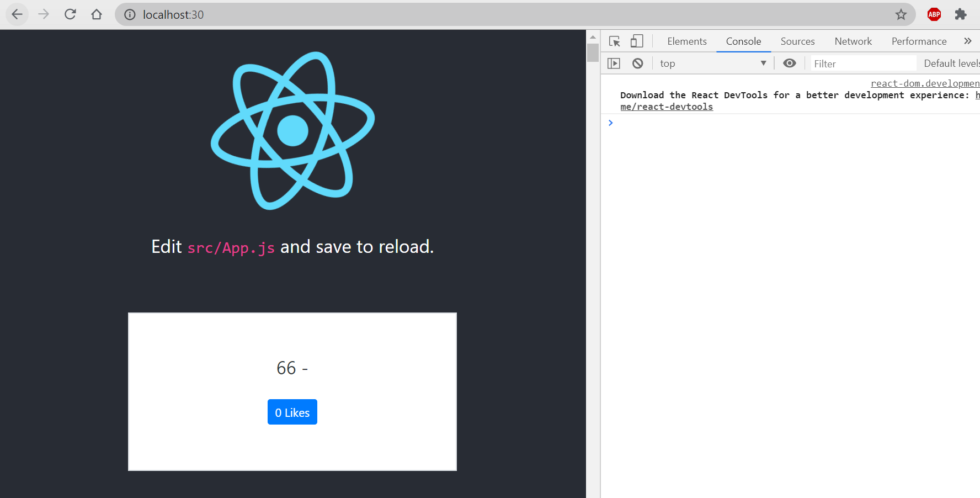The width and height of the screenshot is (980, 498).
Task: Open the Performance tab
Action: coord(919,41)
